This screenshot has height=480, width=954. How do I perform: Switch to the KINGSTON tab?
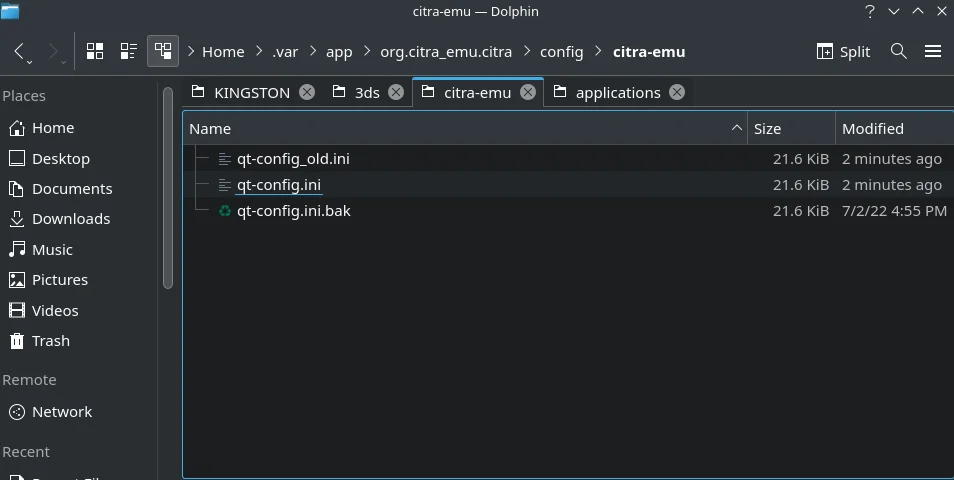[x=251, y=92]
